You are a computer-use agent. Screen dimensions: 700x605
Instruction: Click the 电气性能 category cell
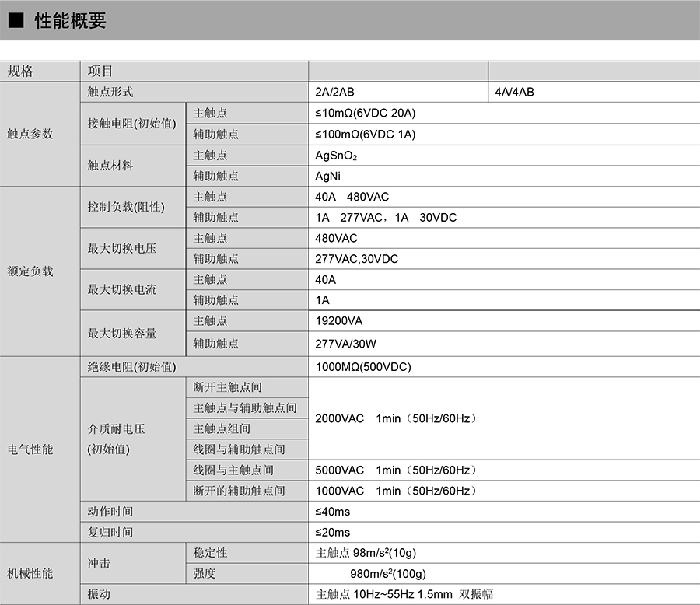click(30, 449)
